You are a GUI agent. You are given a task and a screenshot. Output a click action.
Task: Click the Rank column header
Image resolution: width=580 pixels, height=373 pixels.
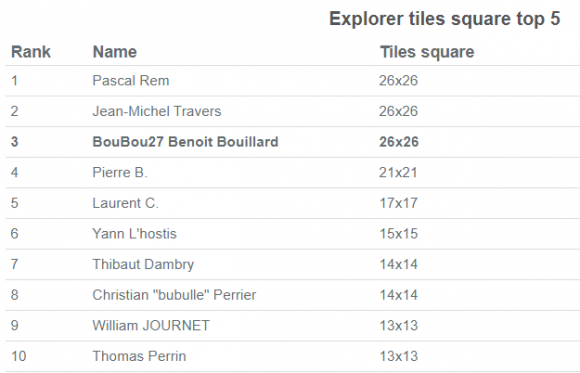31,52
